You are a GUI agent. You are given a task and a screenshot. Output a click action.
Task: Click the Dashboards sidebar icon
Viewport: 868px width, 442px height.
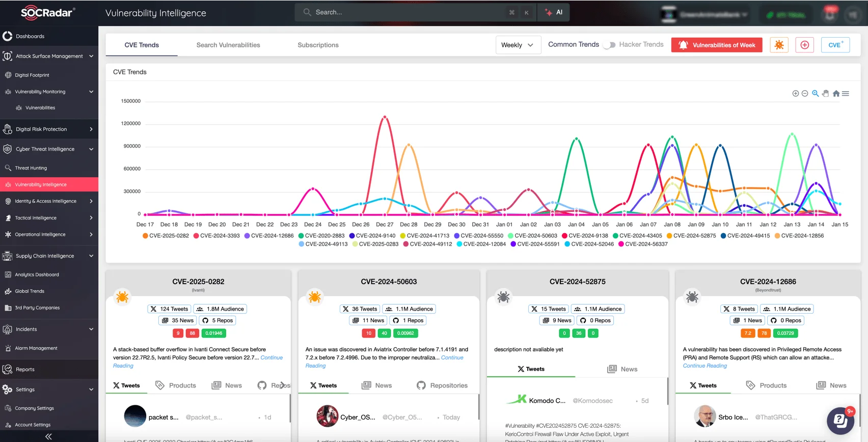pyautogui.click(x=8, y=36)
